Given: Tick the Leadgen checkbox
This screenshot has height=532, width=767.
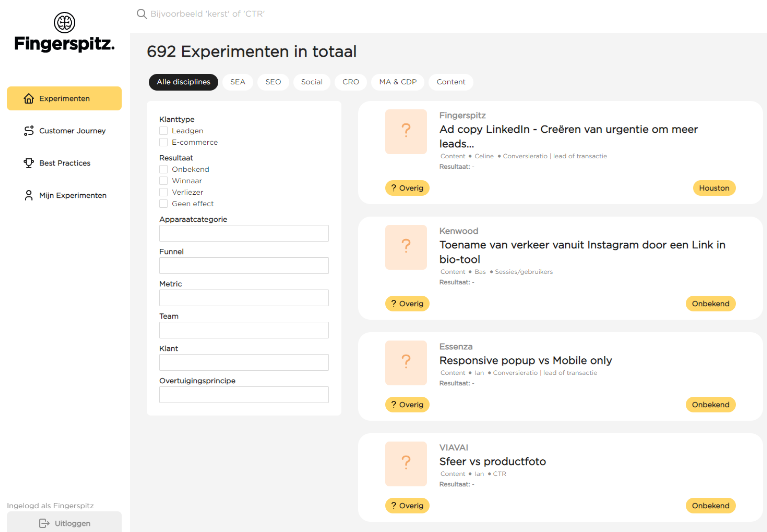Looking at the screenshot, I should click(163, 131).
